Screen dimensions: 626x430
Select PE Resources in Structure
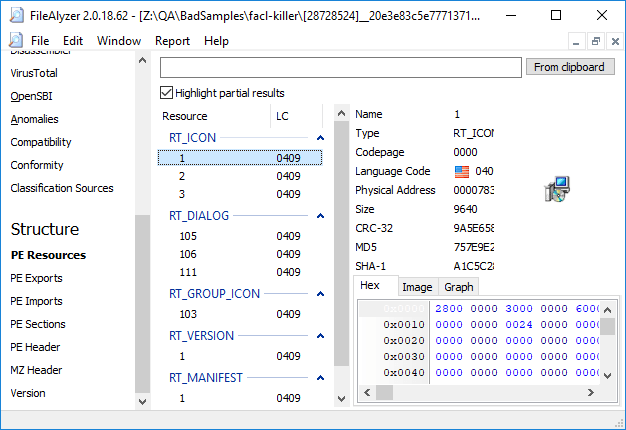coord(48,255)
